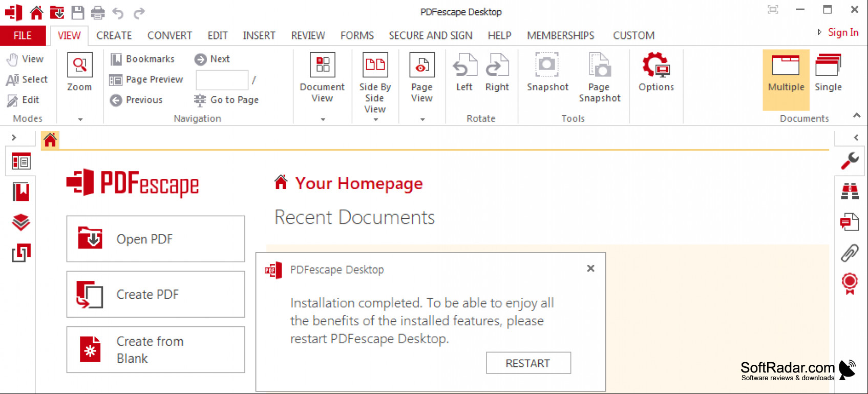Go to Previous page
The height and width of the screenshot is (394, 868).
point(136,100)
